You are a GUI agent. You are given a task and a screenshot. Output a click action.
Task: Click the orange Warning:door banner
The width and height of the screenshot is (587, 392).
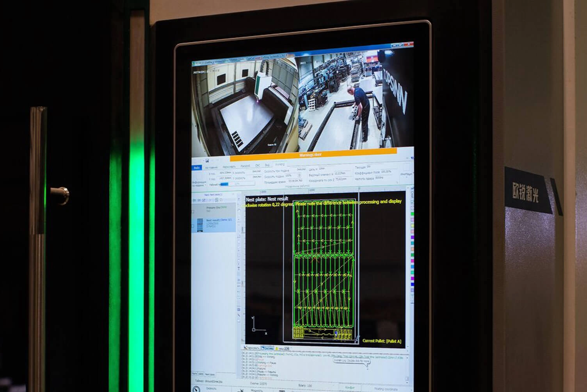(313, 155)
